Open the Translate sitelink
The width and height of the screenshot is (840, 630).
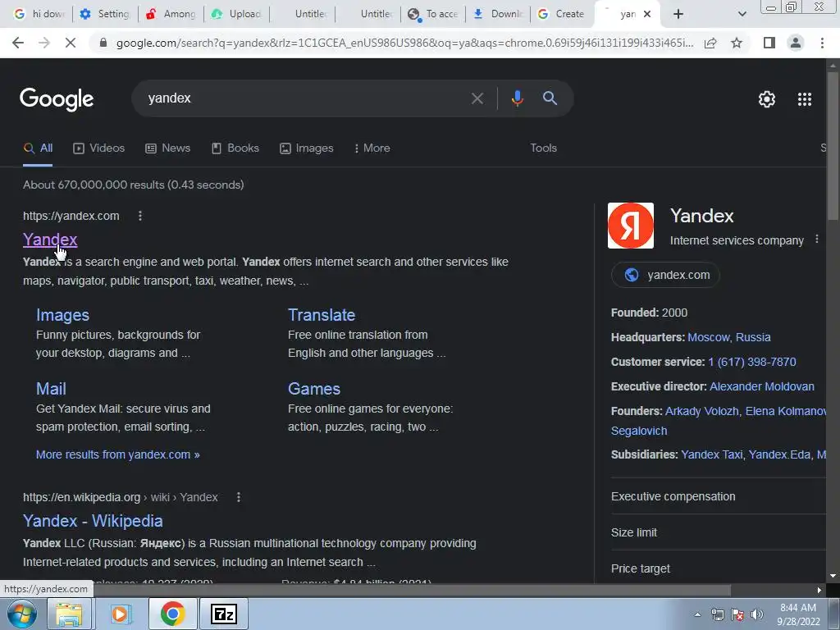pyautogui.click(x=322, y=315)
